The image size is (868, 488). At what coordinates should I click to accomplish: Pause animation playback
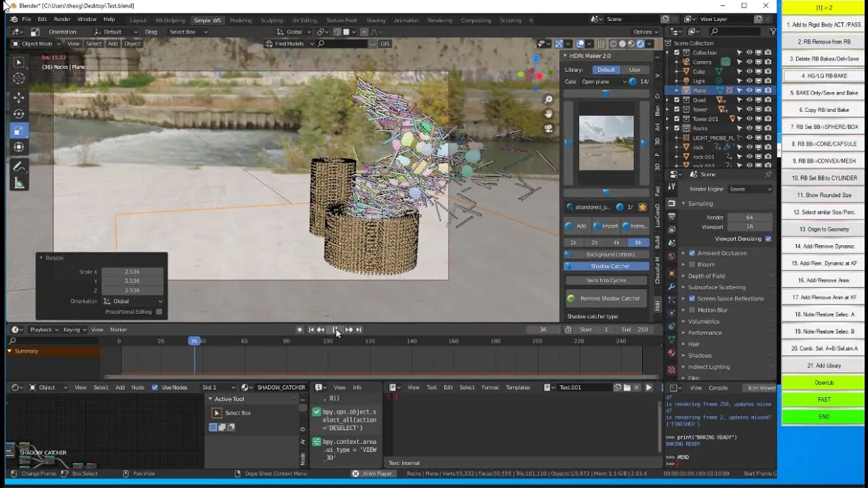[334, 329]
